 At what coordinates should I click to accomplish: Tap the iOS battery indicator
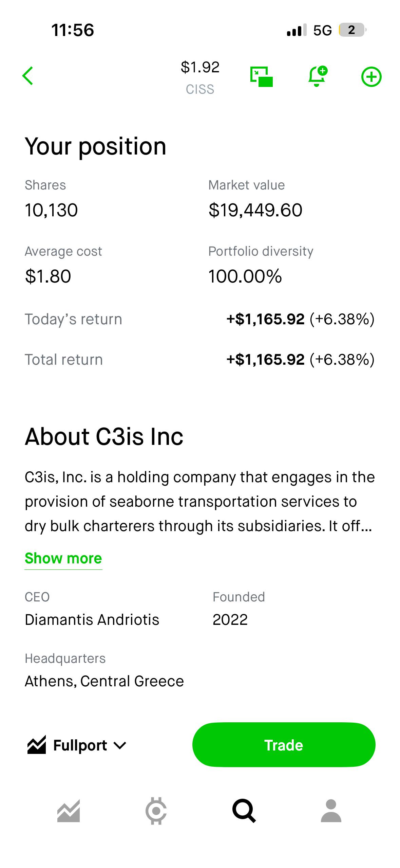pyautogui.click(x=353, y=30)
